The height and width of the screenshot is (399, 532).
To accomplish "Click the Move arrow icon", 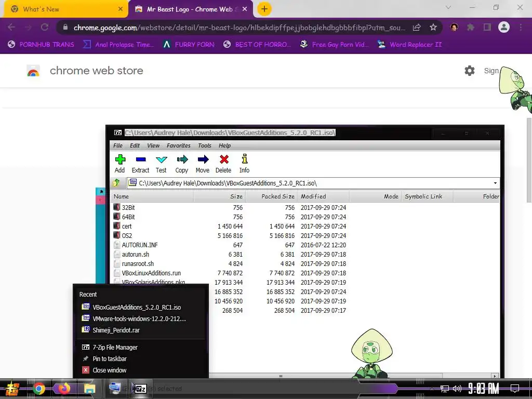I will click(203, 164).
